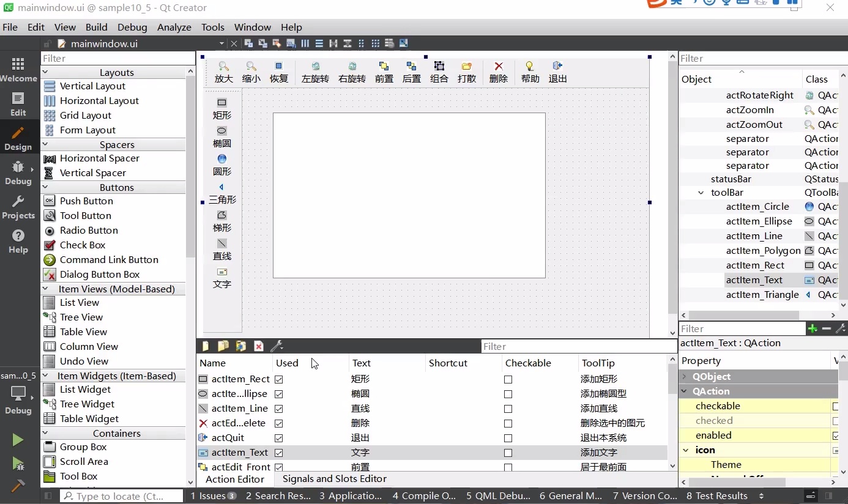
Task: Collapse the Containers widget category
Action: pyautogui.click(x=45, y=433)
